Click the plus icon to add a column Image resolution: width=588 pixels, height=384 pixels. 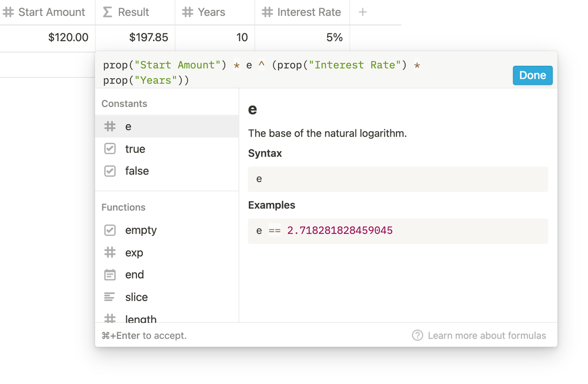363,12
